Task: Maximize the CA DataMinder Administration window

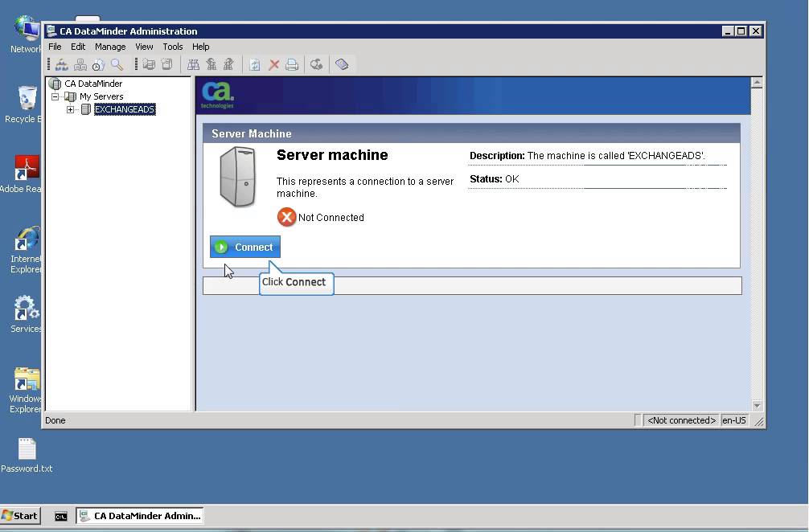Action: click(x=741, y=31)
